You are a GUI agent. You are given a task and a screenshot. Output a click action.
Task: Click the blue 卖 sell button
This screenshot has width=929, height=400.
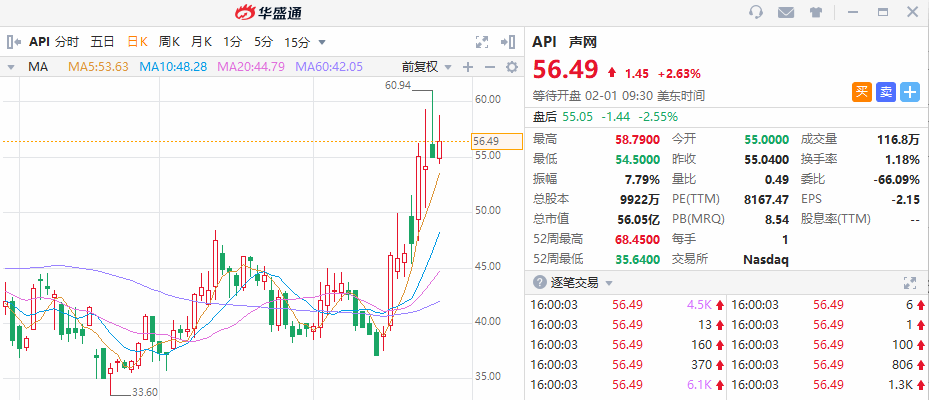pyautogui.click(x=886, y=92)
